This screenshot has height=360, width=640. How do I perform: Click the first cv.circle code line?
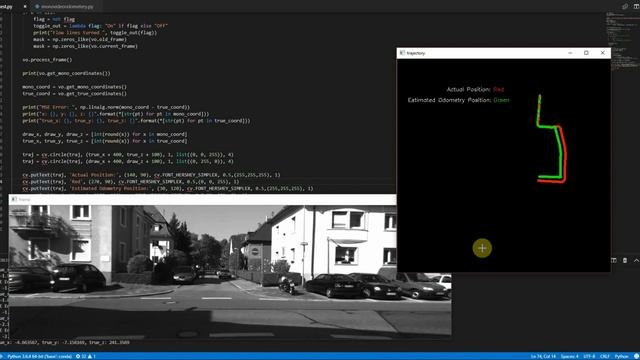click(128, 154)
